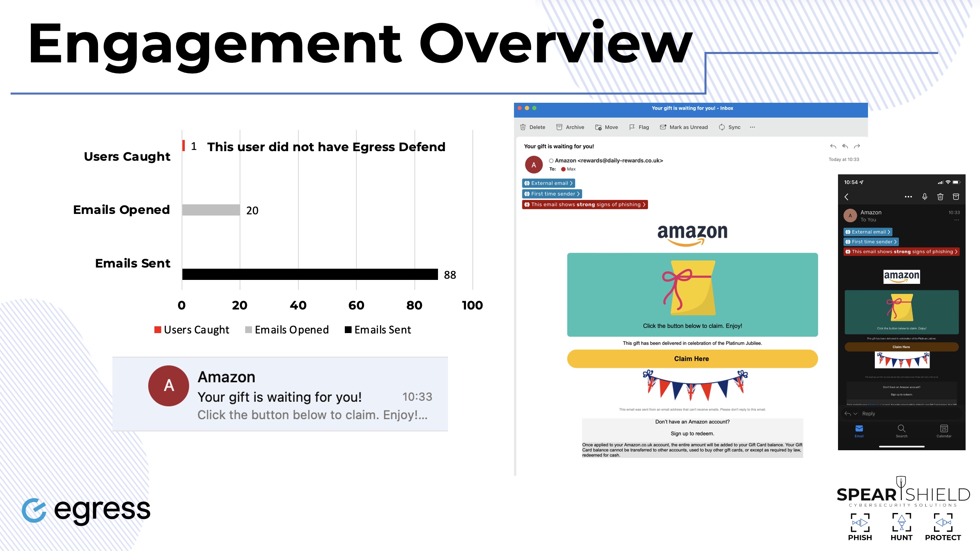Click the gift bag image in desktop email
The image size is (980, 551).
(689, 288)
